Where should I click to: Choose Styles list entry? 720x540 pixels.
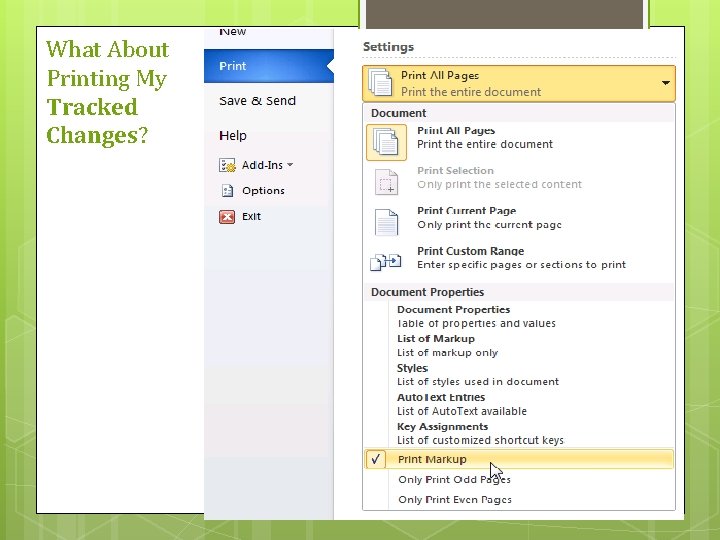click(478, 375)
